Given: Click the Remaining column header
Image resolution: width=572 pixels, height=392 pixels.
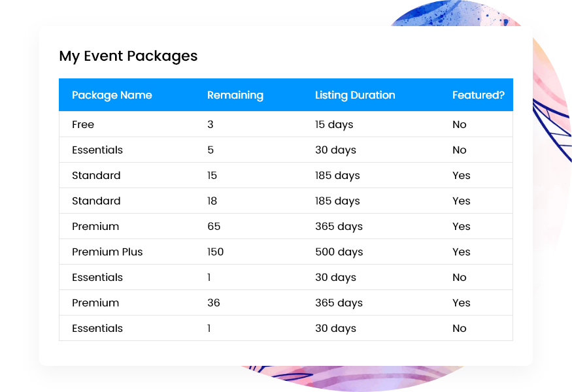Looking at the screenshot, I should 235,95.
